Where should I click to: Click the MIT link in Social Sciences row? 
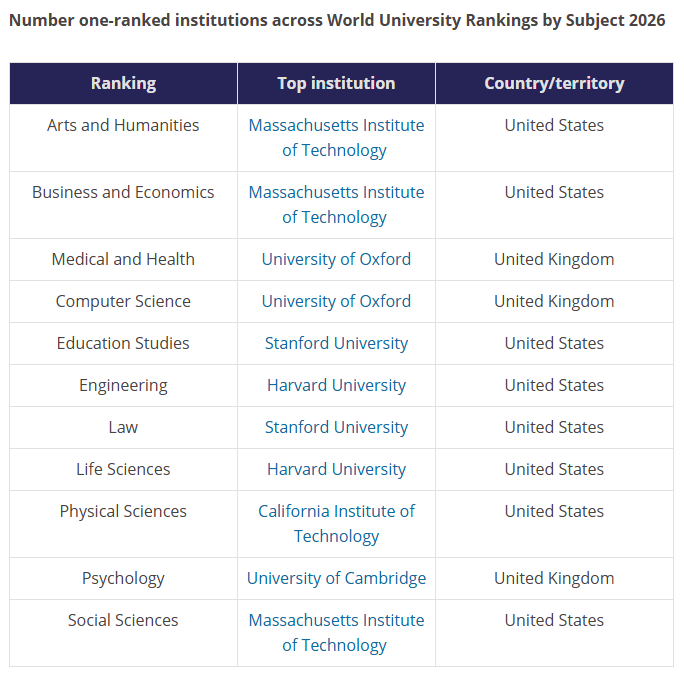[x=336, y=633]
